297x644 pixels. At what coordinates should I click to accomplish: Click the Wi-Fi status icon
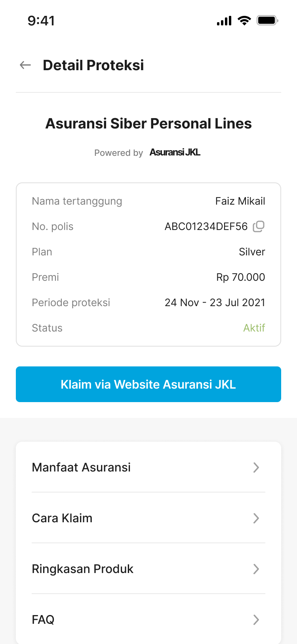tap(244, 21)
